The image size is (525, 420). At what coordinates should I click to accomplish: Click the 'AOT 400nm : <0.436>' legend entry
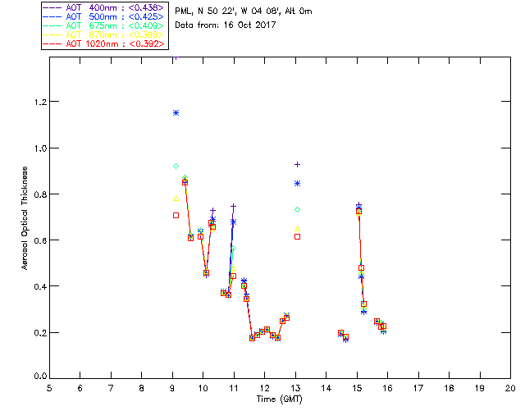click(104, 7)
